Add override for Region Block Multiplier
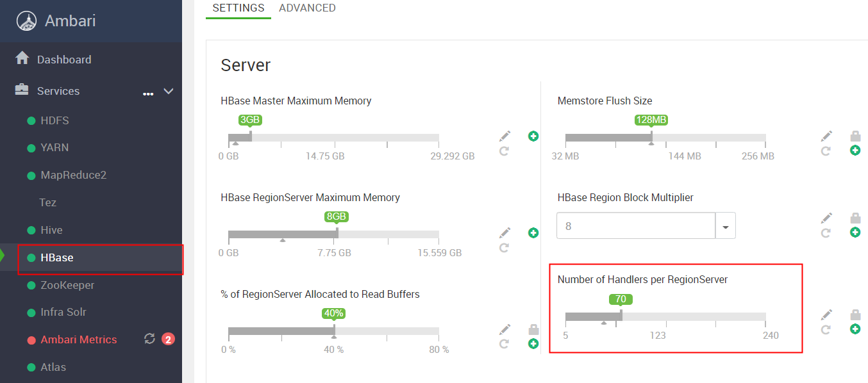 855,232
